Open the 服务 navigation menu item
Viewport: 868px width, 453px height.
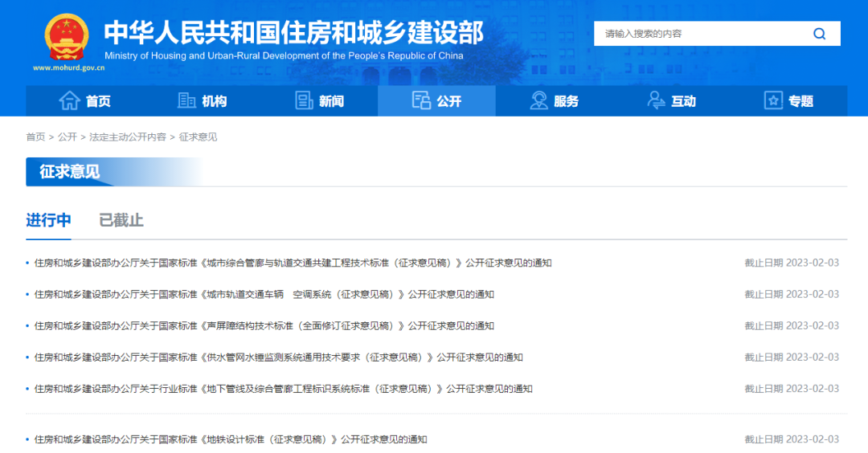554,100
